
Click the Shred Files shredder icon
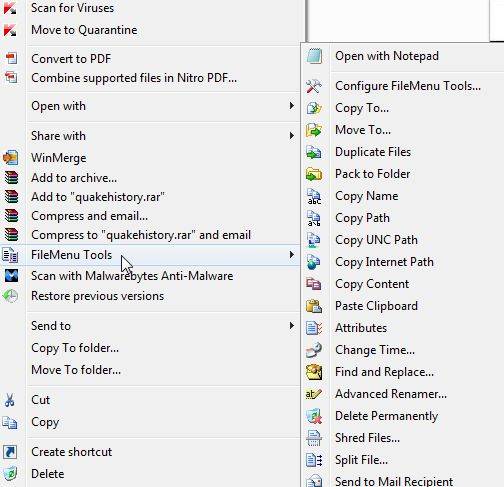coord(314,438)
